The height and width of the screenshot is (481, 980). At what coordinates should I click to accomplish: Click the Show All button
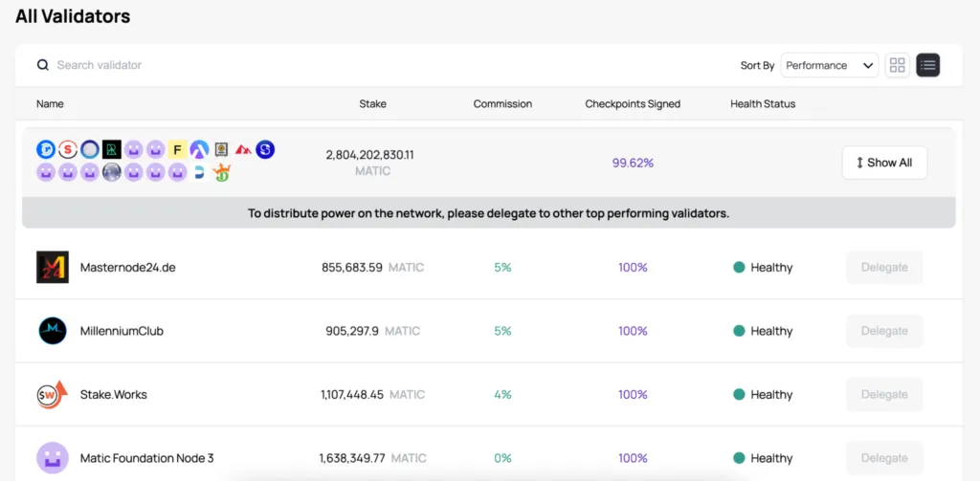point(884,163)
